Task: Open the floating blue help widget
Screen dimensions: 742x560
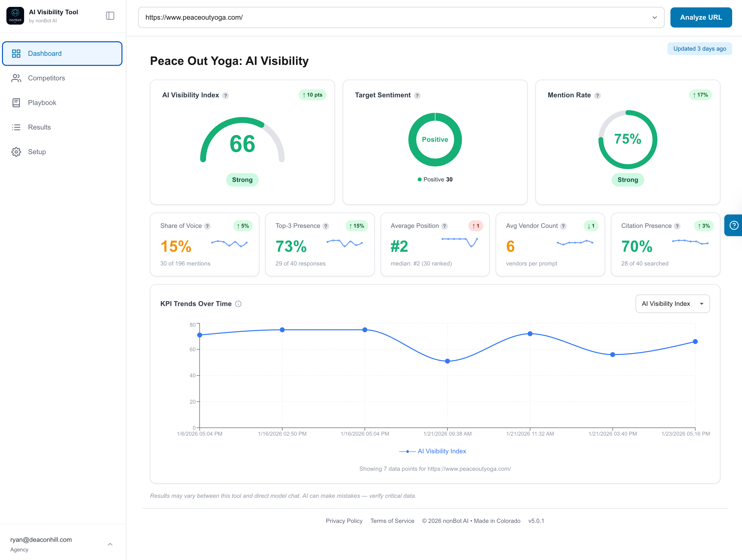Action: [734, 225]
